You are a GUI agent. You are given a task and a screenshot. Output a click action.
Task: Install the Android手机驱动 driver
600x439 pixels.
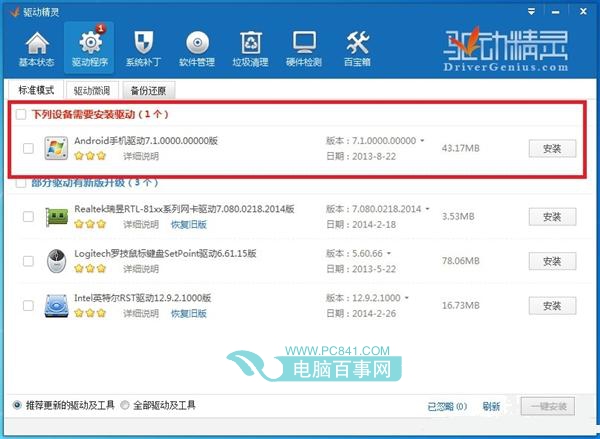[x=552, y=149]
